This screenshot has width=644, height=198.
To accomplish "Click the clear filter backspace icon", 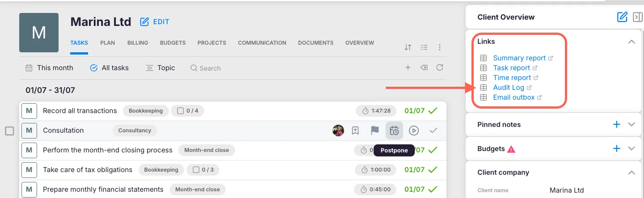I will [424, 67].
